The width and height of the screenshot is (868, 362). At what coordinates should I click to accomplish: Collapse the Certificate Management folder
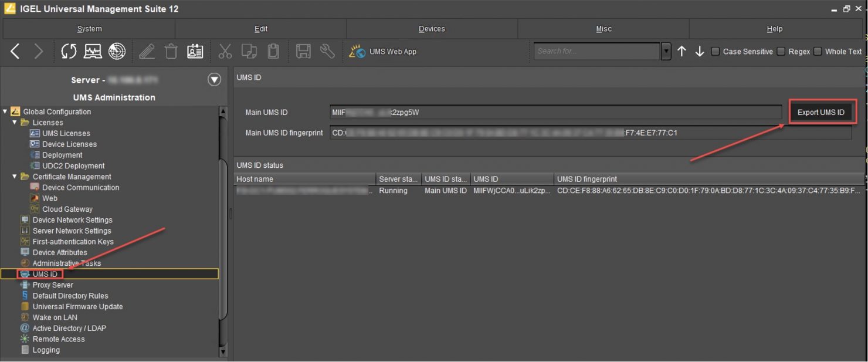tap(14, 177)
